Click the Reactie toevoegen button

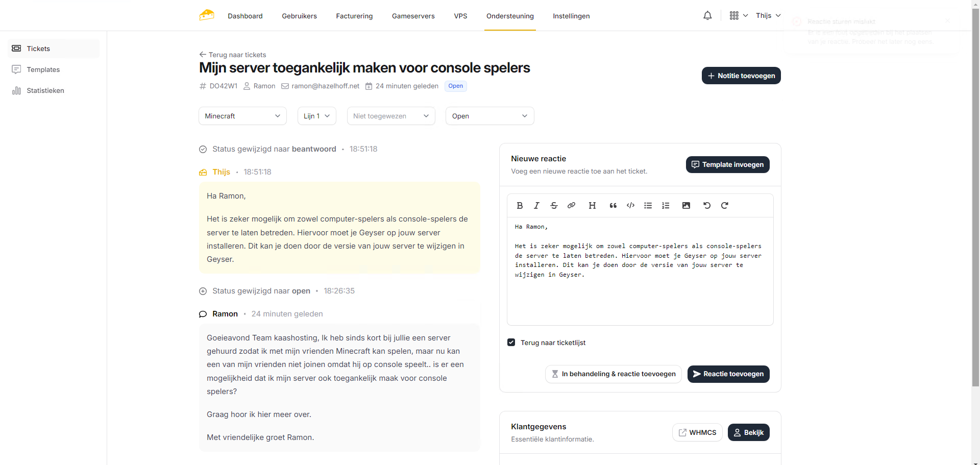click(x=728, y=374)
